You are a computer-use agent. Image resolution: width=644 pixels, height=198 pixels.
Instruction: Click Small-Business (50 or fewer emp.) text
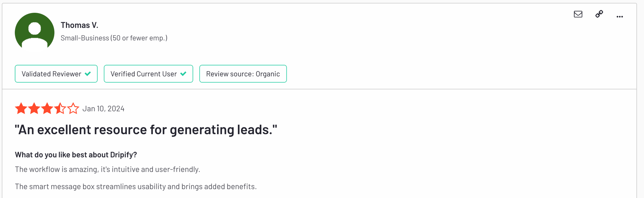[114, 38]
